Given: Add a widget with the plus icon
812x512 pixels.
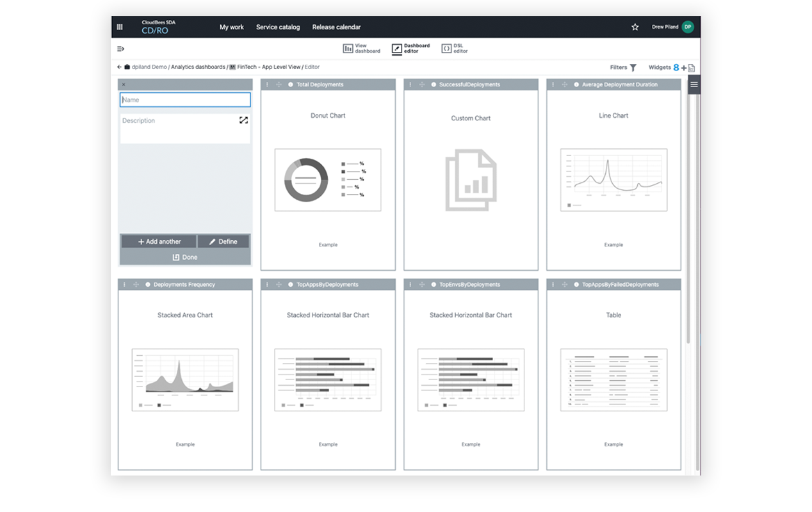Looking at the screenshot, I should coord(684,67).
